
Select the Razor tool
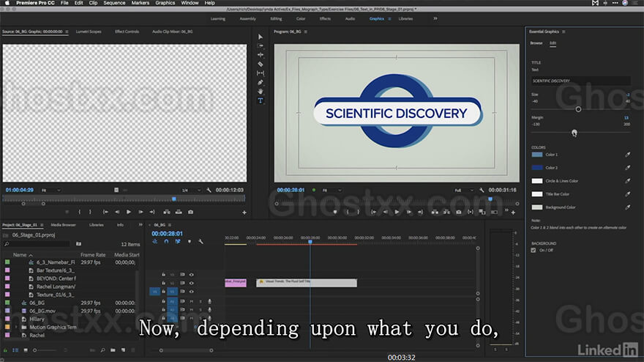pyautogui.click(x=261, y=64)
